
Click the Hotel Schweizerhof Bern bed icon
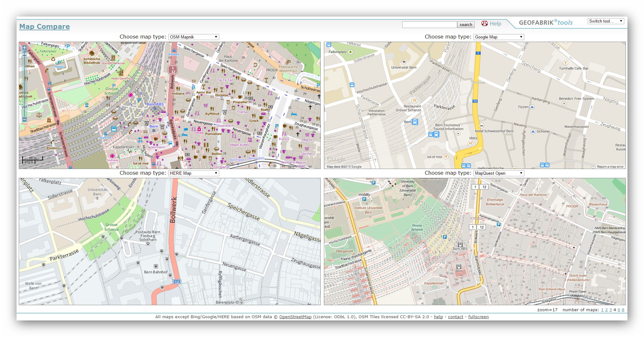point(482,126)
